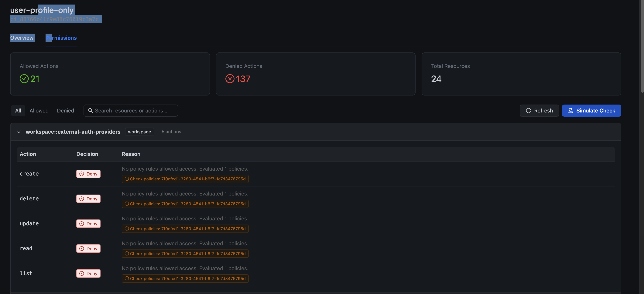Click the green allowed-actions checkmark icon
644x294 pixels.
pyautogui.click(x=24, y=79)
